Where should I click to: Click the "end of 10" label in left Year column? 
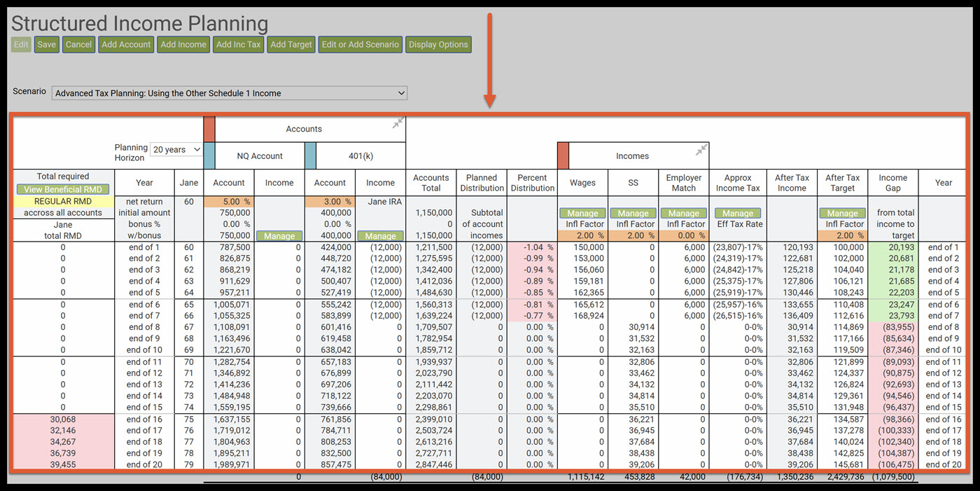144,350
